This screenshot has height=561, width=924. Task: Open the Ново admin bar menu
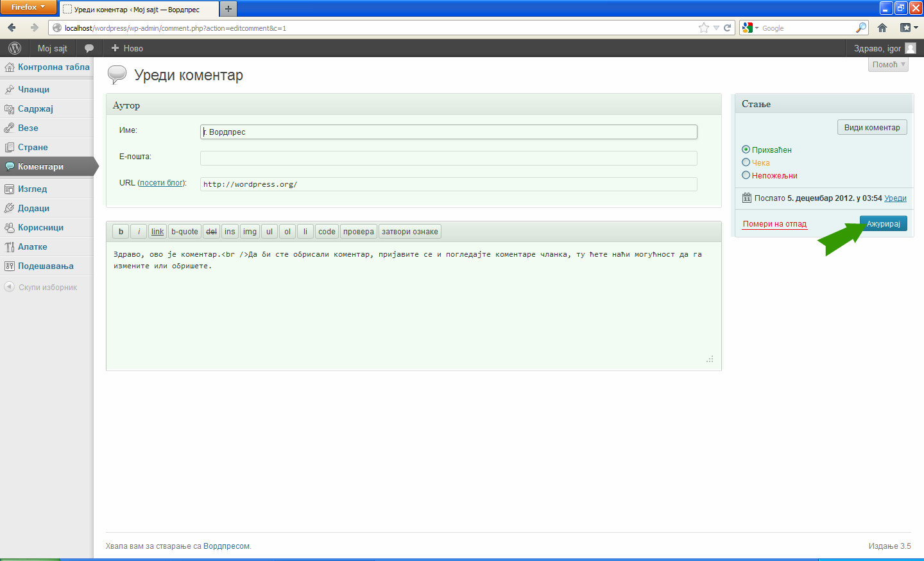point(127,48)
